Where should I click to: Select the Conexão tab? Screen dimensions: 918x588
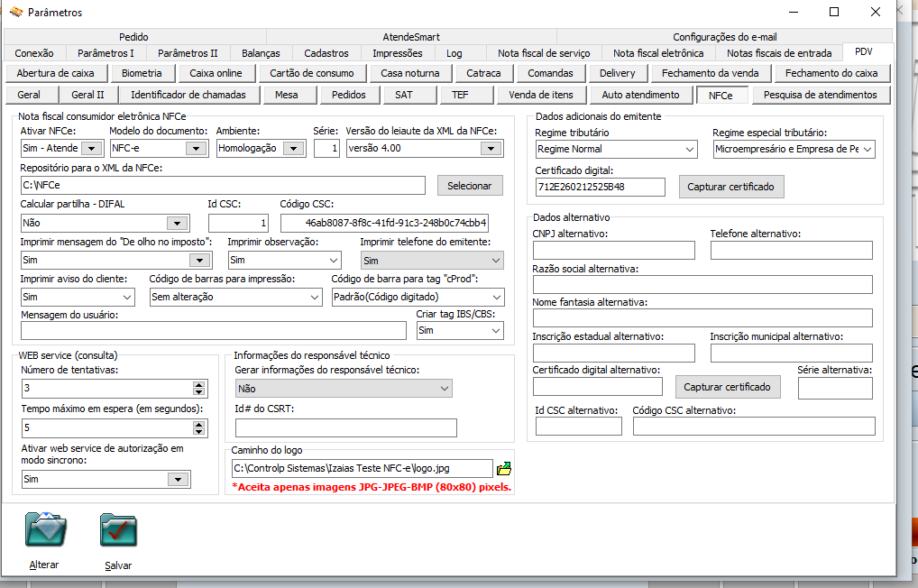tap(34, 53)
